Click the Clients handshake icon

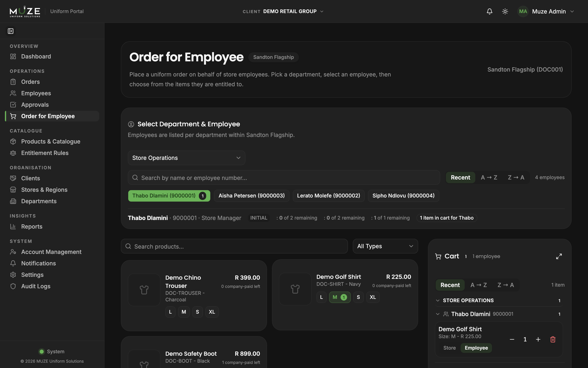click(13, 178)
